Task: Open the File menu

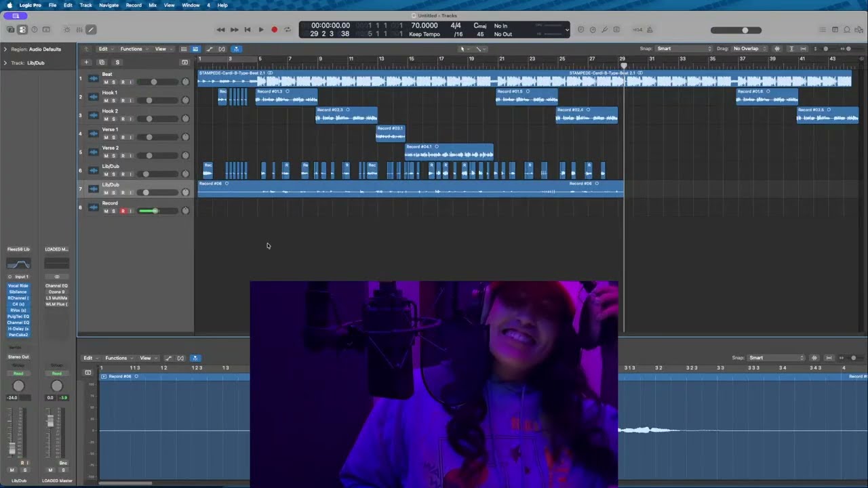Action: coord(52,5)
